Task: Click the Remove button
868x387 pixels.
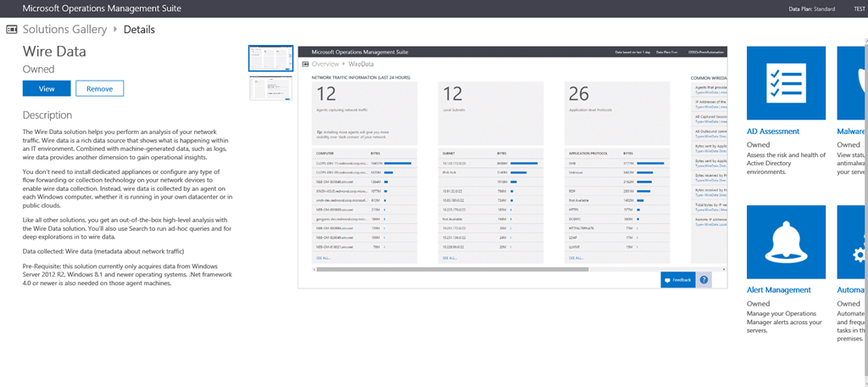Action: 99,88
